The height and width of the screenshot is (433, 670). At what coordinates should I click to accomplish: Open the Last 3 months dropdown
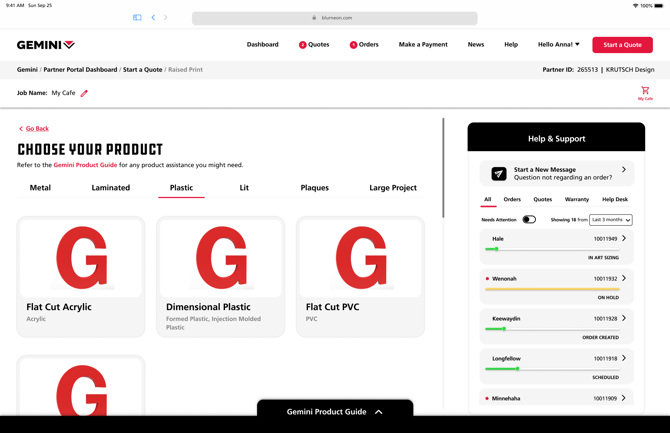610,220
